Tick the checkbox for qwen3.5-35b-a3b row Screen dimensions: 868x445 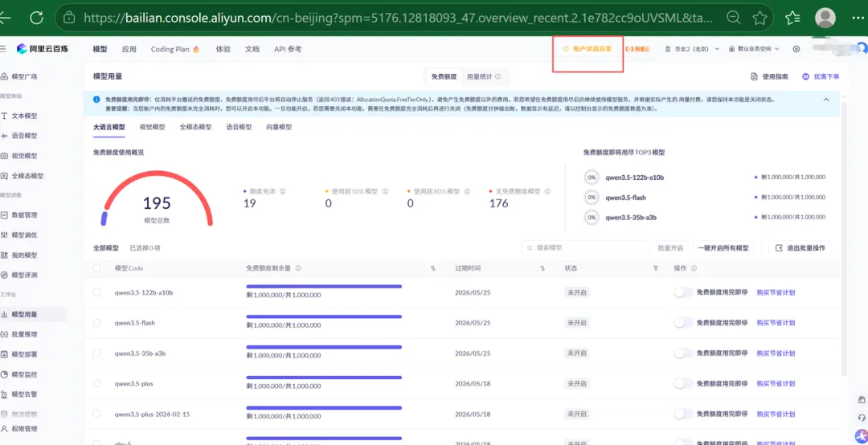coord(97,353)
